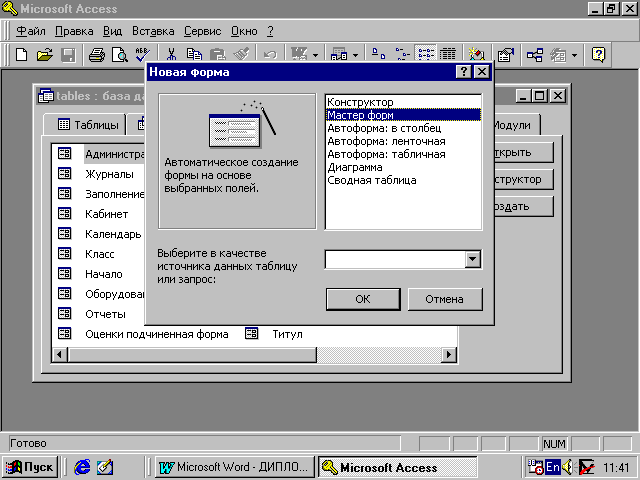Click the Copy toolbar icon

click(x=194, y=55)
